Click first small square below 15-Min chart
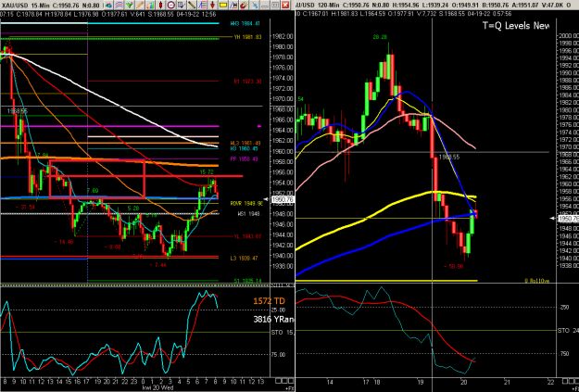The image size is (579, 392). [279, 381]
